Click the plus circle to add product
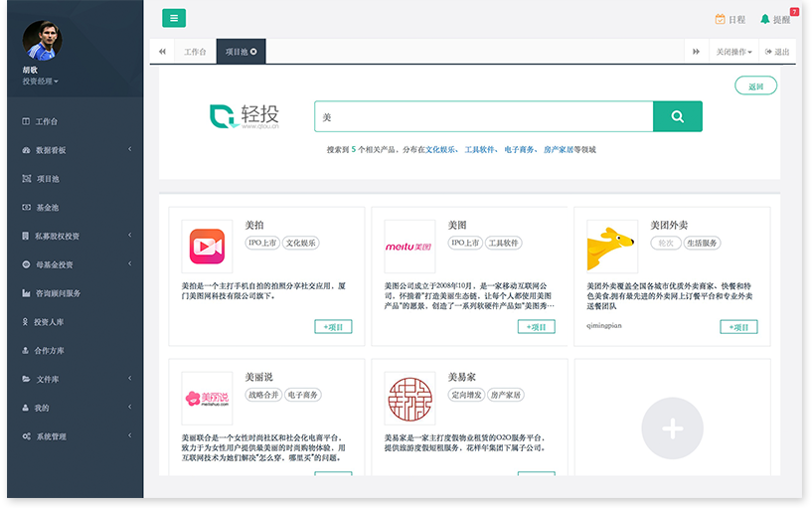Screen dimensions: 812x508 coord(672,428)
